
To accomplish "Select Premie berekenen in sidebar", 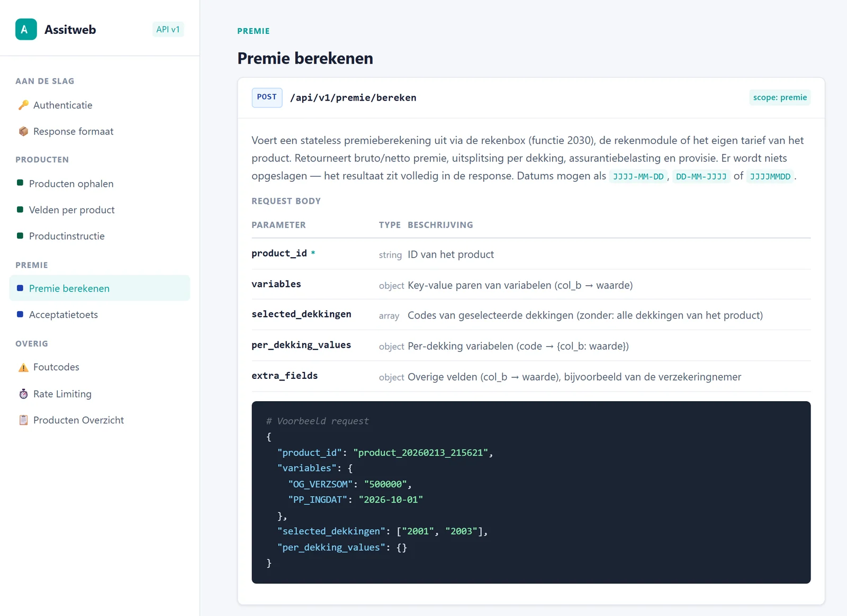I will pyautogui.click(x=100, y=288).
